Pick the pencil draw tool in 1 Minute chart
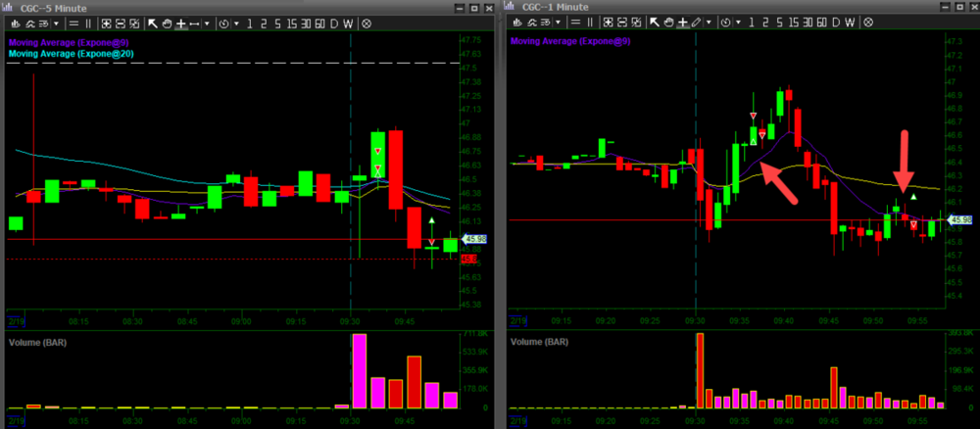980x429 pixels. click(695, 23)
